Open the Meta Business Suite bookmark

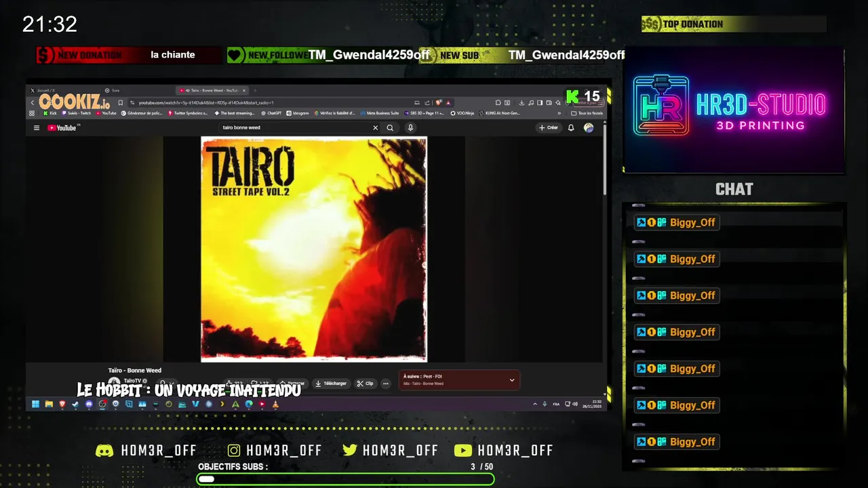click(379, 113)
